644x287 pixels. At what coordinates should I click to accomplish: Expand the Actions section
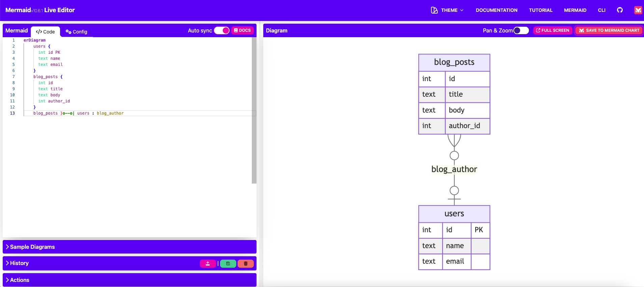tap(130, 280)
